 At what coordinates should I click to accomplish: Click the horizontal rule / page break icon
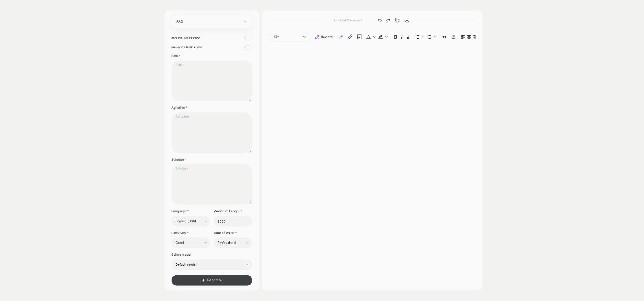pyautogui.click(x=453, y=37)
